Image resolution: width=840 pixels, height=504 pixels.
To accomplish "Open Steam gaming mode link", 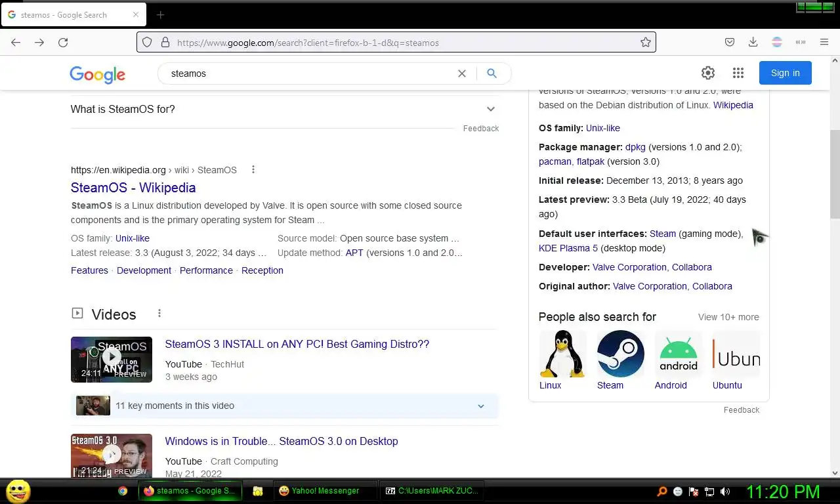I will pos(663,234).
